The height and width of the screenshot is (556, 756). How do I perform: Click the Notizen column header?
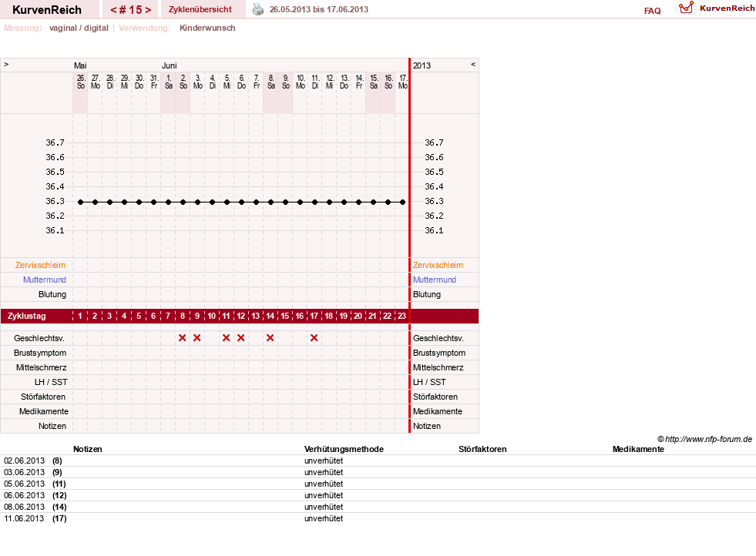click(x=87, y=449)
